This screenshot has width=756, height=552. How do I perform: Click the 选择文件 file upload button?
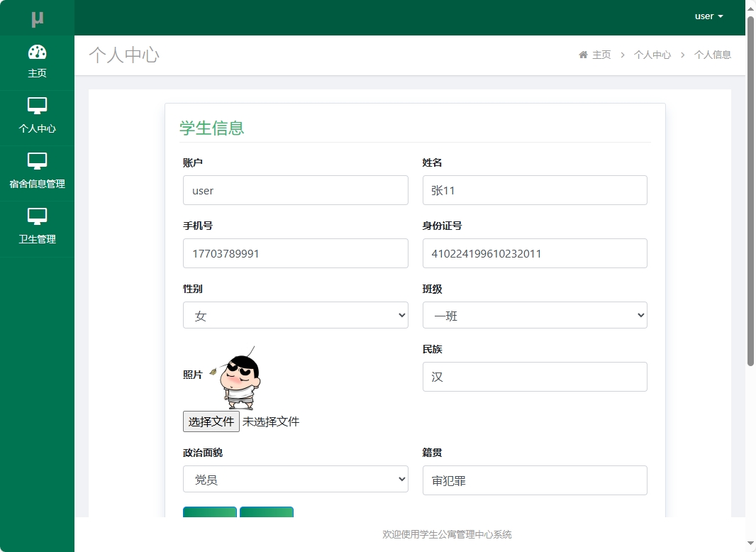[211, 421]
